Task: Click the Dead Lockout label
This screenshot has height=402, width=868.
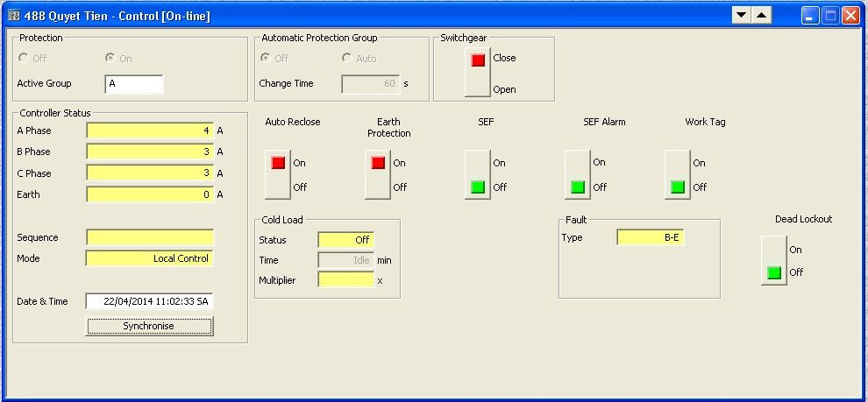Action: pyautogui.click(x=803, y=219)
